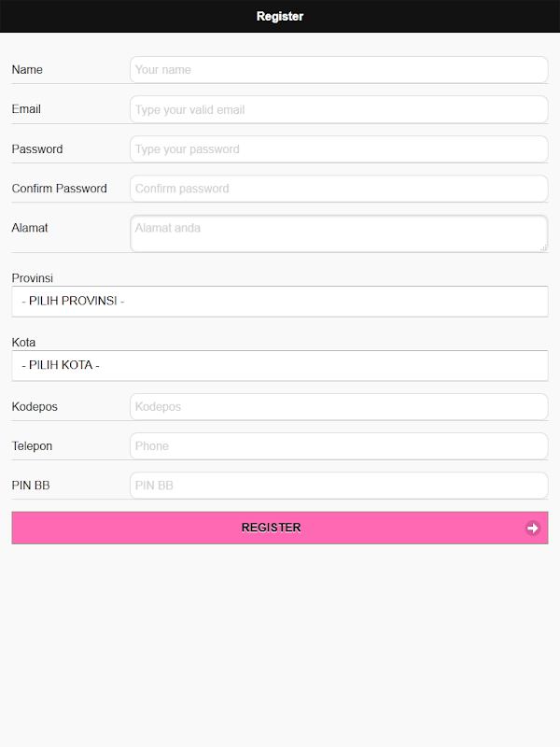Screen dimensions: 560x747
Task: Open the PILIH PROVINSI dropdown
Action: pyautogui.click(x=279, y=302)
